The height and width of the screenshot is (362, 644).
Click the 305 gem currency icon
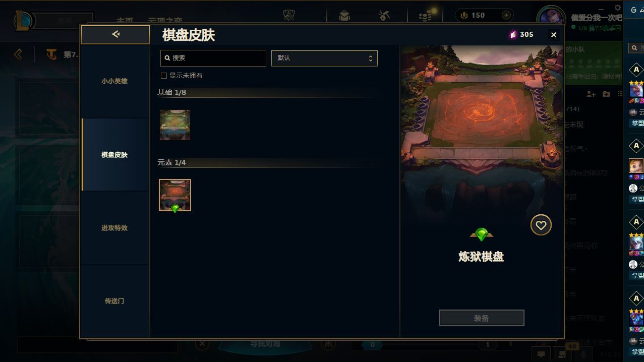click(x=513, y=34)
